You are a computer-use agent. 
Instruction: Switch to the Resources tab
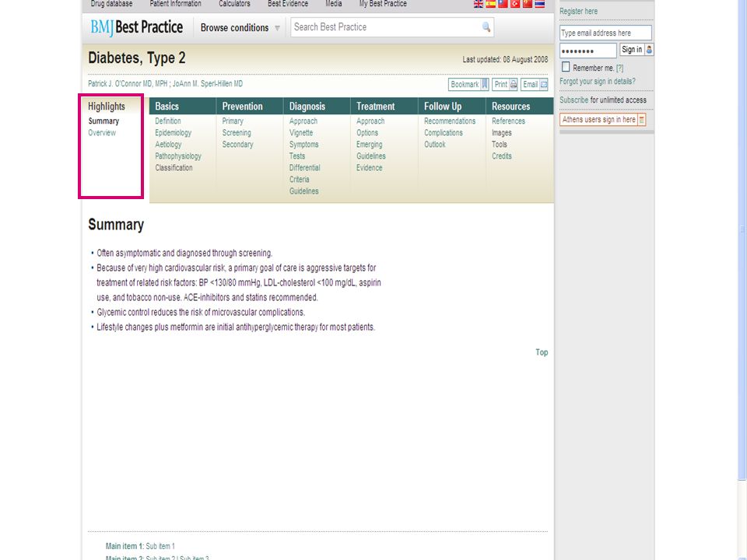[x=520, y=107]
